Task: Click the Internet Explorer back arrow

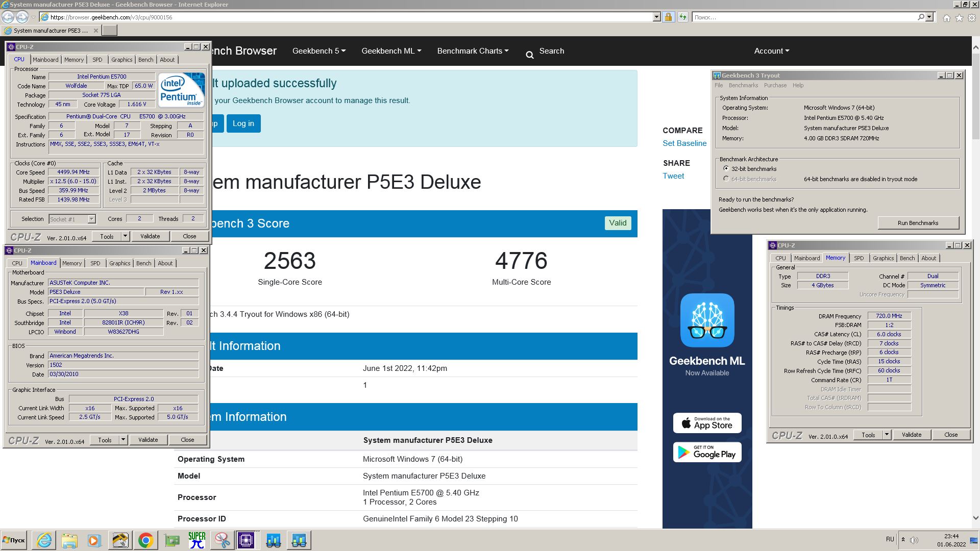Action: [8, 17]
